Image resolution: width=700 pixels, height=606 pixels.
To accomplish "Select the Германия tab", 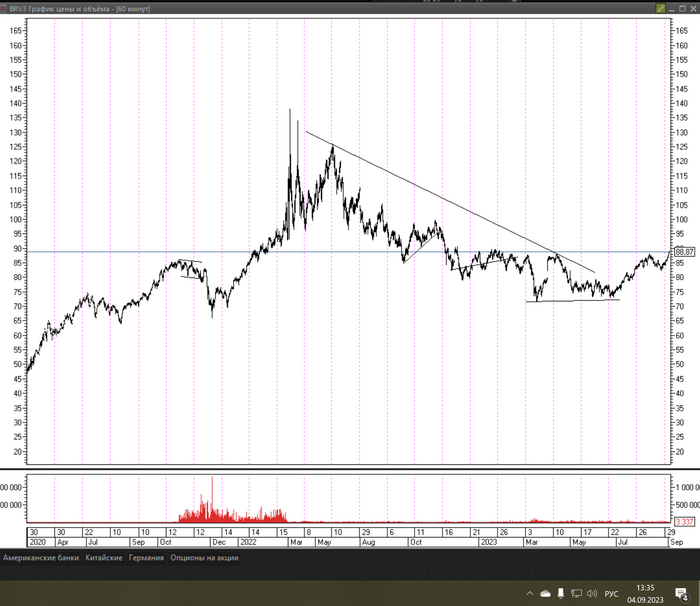I will click(x=146, y=558).
